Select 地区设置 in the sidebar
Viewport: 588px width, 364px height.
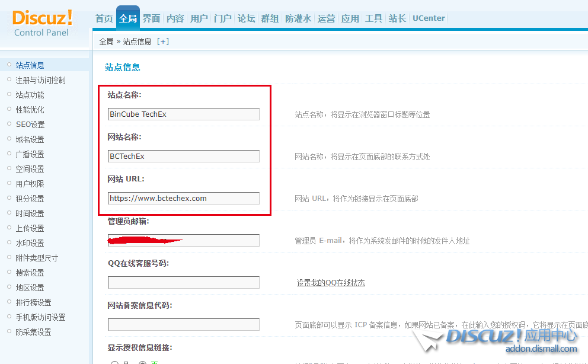30,288
